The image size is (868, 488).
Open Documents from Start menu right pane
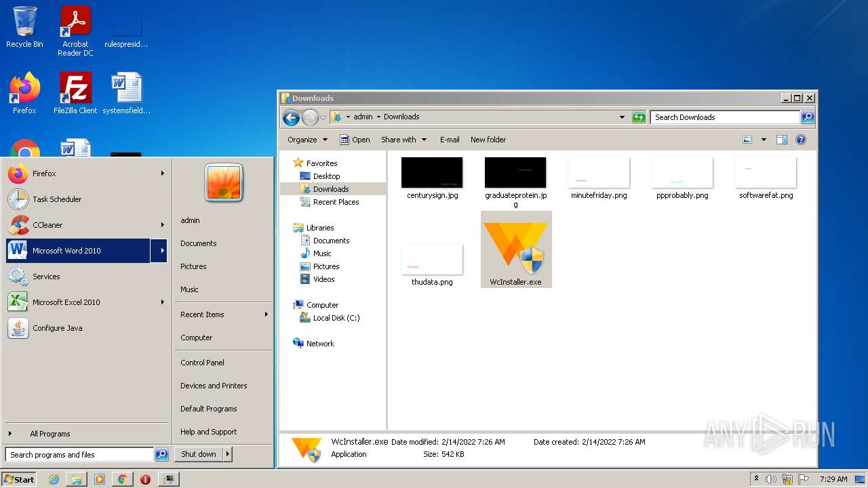tap(199, 243)
